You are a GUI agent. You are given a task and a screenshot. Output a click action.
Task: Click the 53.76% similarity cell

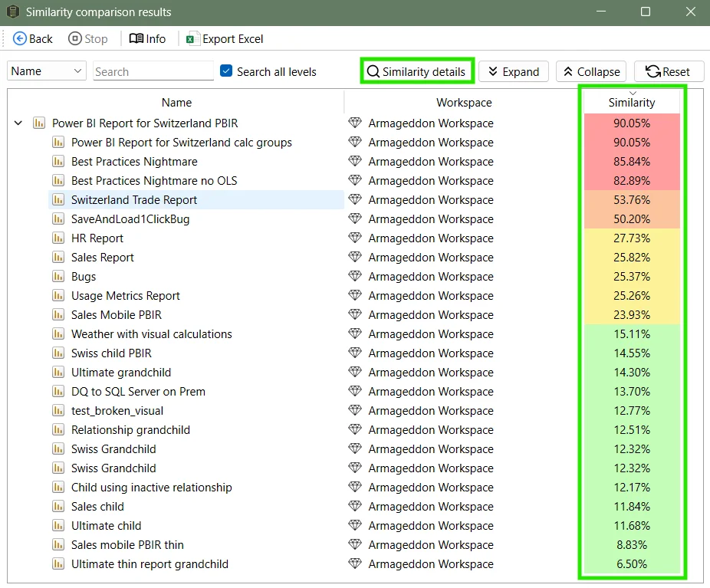632,199
